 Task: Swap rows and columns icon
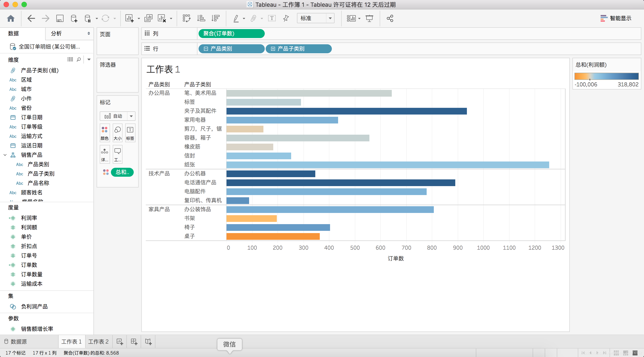point(186,18)
